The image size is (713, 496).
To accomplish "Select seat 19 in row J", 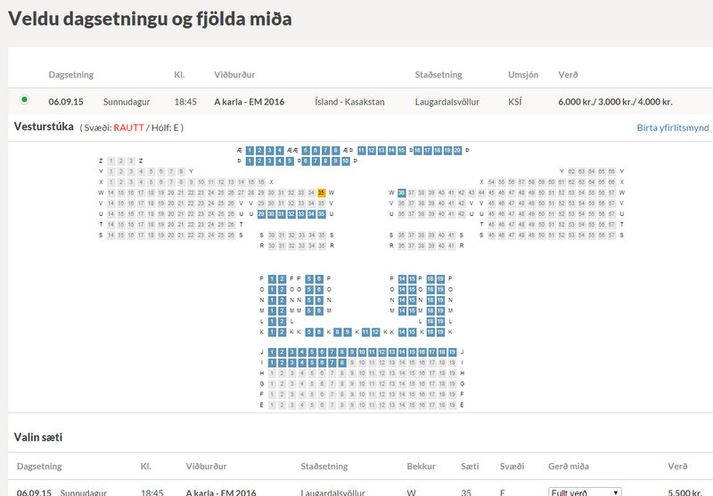I will (452, 352).
